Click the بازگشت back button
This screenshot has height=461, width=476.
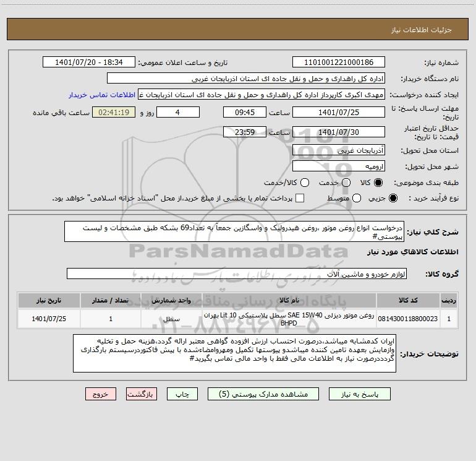pyautogui.click(x=142, y=394)
